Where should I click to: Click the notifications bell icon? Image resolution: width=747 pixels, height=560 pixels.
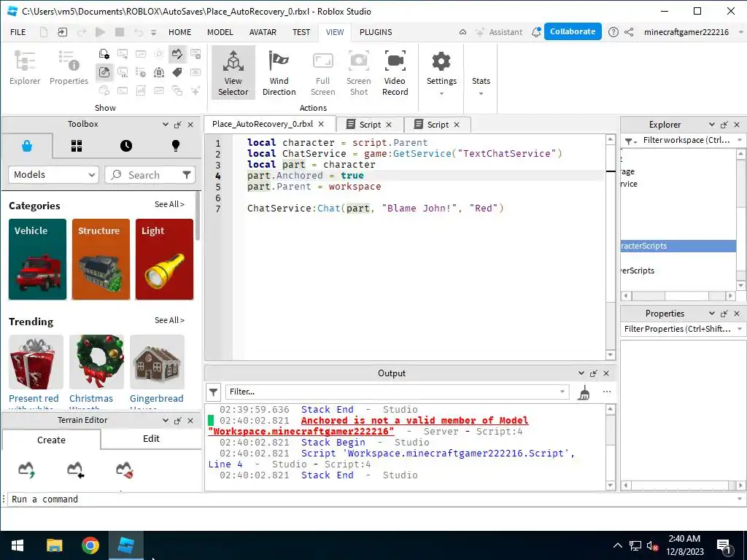point(536,32)
